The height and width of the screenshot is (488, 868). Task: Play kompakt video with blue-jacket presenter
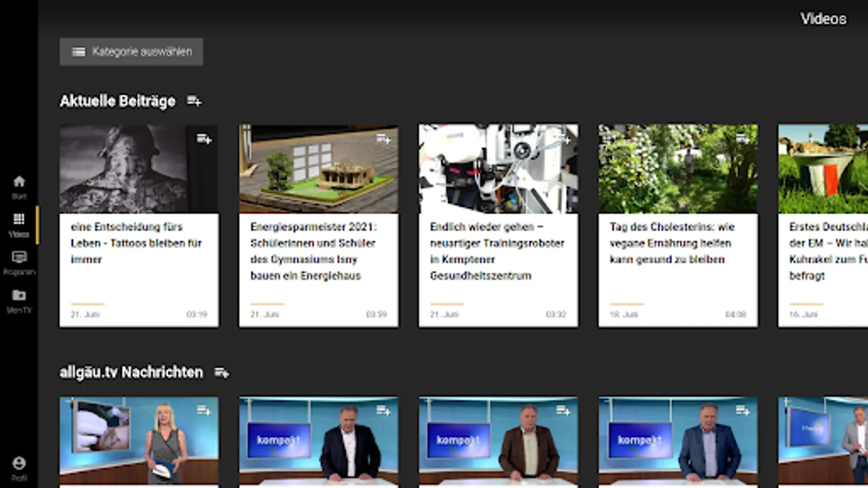678,441
